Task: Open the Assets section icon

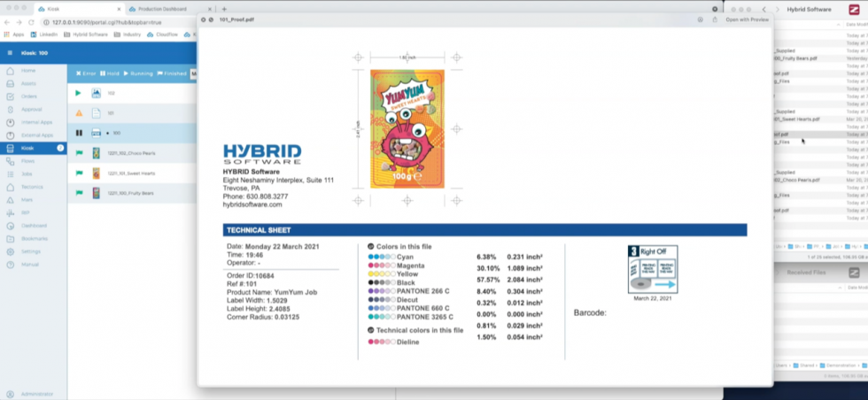Action: pyautogui.click(x=10, y=83)
